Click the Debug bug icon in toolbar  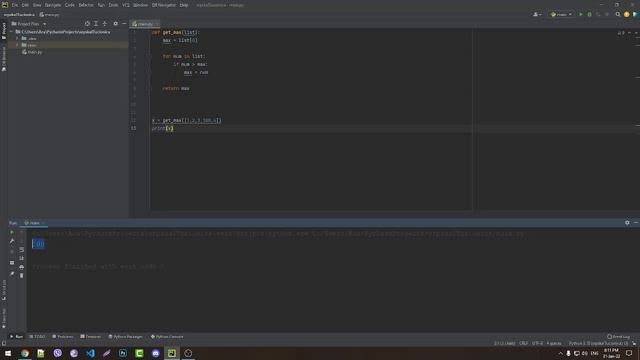click(589, 14)
